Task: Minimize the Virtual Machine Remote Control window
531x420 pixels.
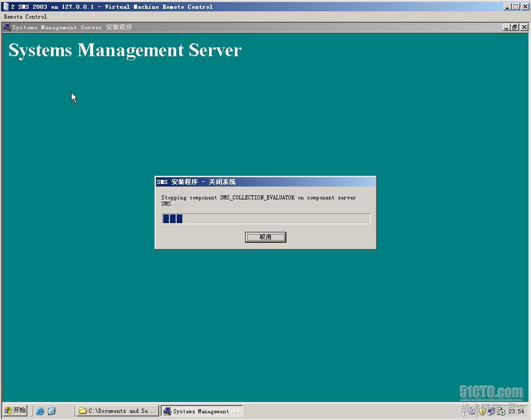Action: coord(507,6)
